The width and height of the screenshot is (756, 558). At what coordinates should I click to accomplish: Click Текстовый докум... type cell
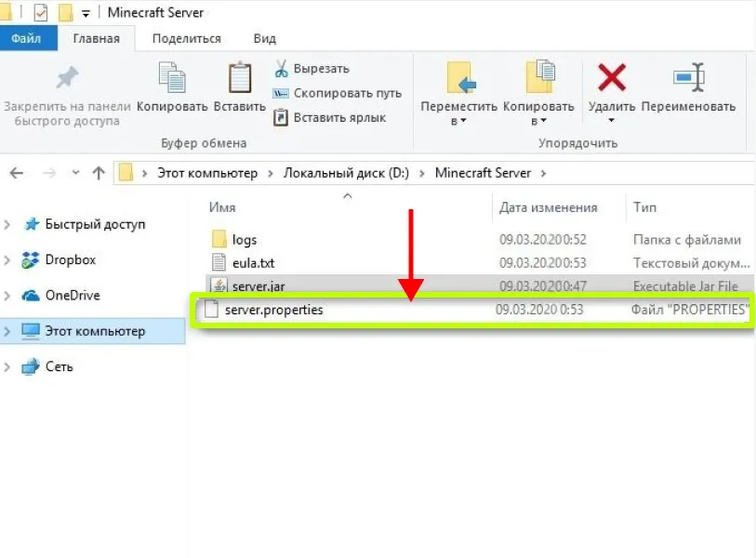pyautogui.click(x=692, y=263)
